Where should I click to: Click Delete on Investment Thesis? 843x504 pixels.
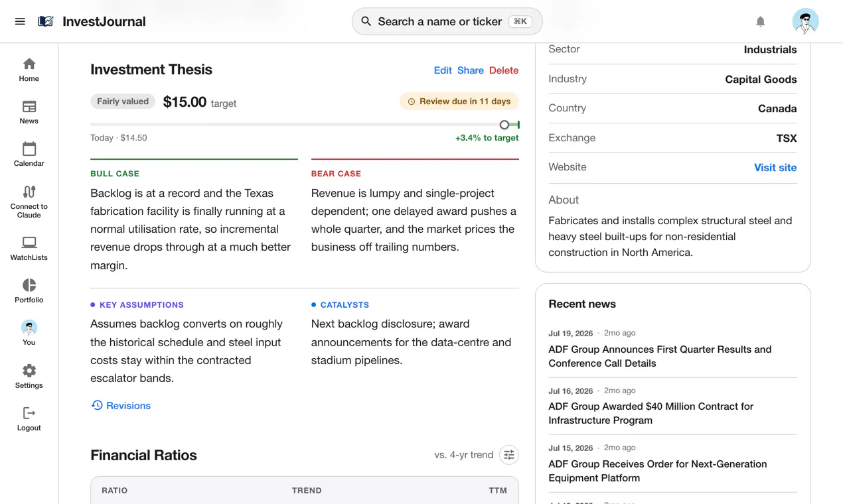504,70
